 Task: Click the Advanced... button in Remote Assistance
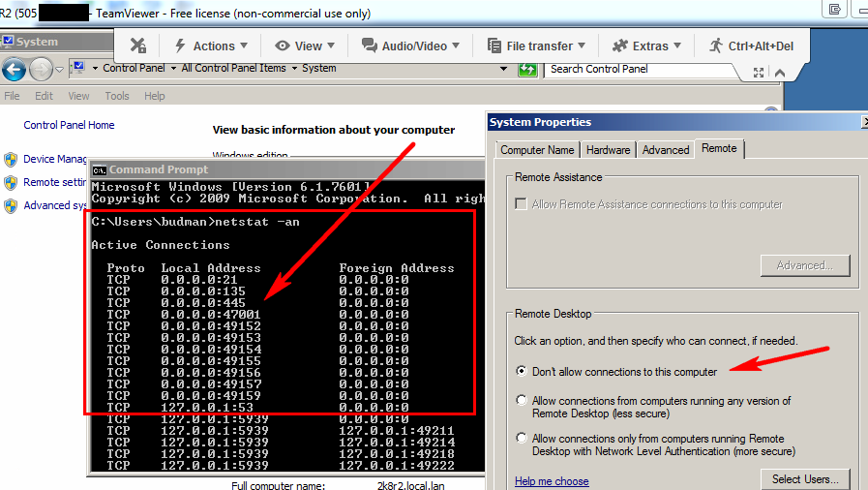coord(805,265)
